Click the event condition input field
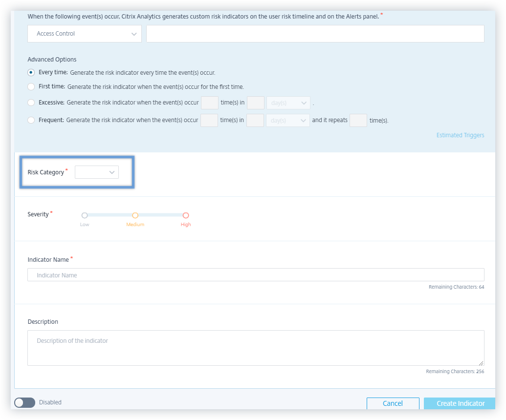Screen dimensions: 506x420 [x=315, y=34]
